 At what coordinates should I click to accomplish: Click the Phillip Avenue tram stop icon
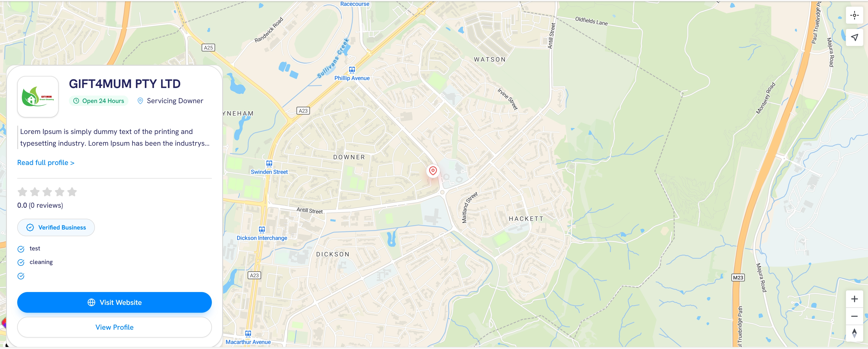point(352,70)
